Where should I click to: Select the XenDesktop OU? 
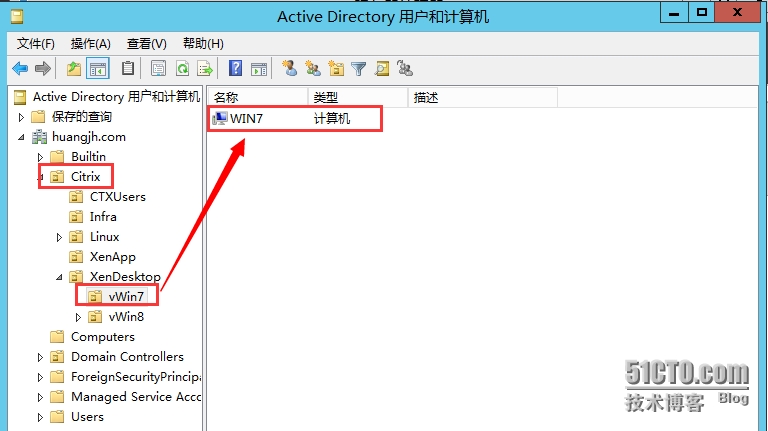125,277
